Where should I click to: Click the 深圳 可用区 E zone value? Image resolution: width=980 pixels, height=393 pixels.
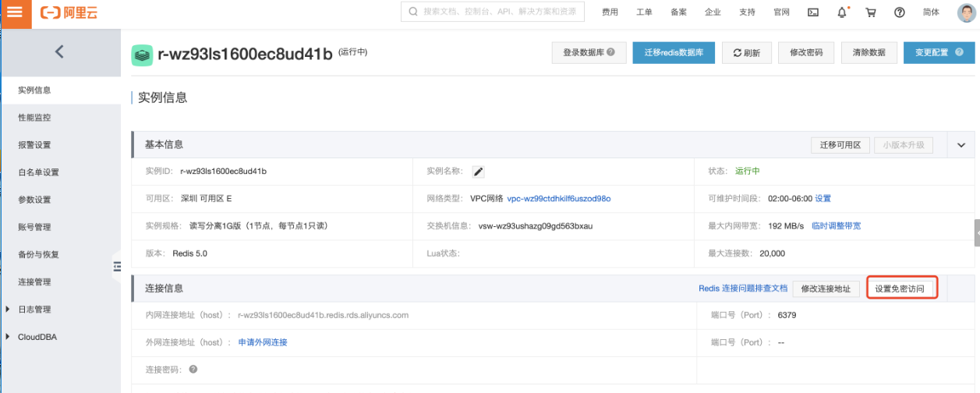pyautogui.click(x=206, y=199)
